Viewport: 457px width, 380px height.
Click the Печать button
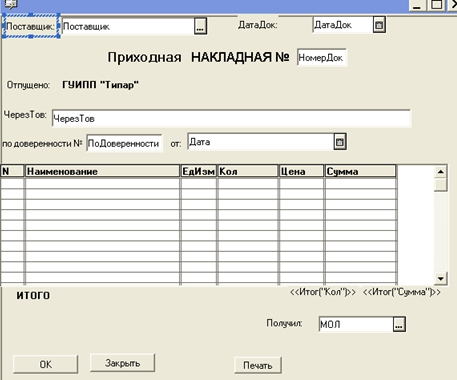click(258, 365)
